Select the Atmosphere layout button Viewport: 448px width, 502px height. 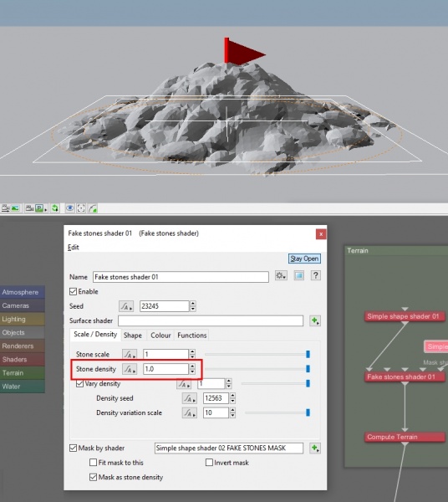click(x=22, y=292)
